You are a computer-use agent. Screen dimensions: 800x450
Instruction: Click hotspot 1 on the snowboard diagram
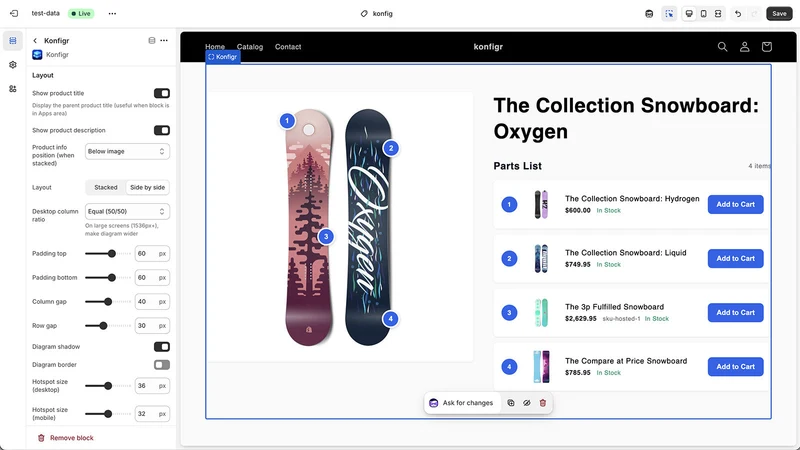pos(287,121)
